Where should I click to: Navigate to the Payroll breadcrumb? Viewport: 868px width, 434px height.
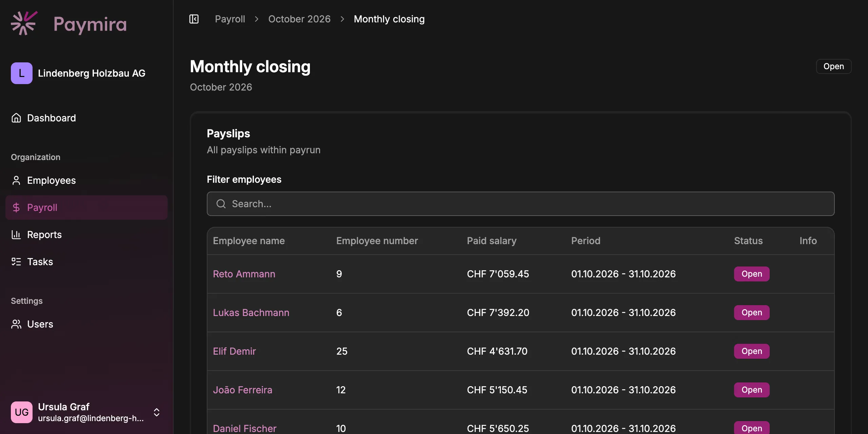coord(230,19)
